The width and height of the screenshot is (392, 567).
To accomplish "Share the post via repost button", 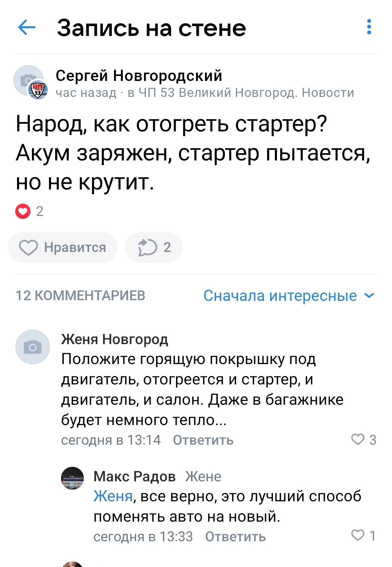I will (x=154, y=248).
